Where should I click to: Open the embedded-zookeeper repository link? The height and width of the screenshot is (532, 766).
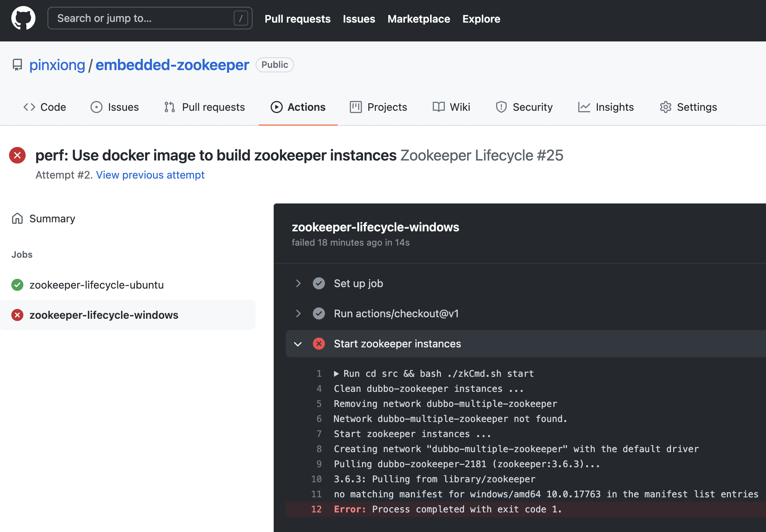(x=172, y=65)
